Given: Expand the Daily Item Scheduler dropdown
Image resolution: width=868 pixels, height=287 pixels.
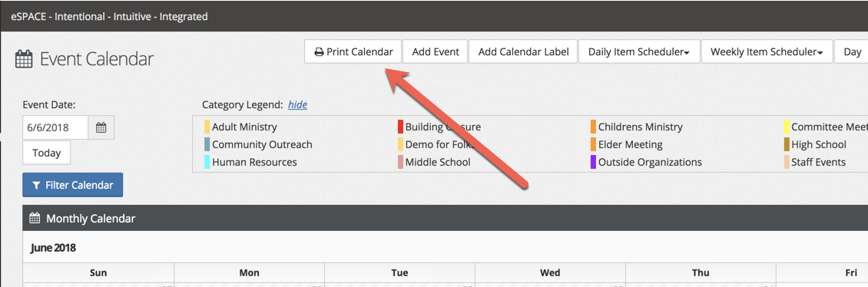Looking at the screenshot, I should [639, 52].
